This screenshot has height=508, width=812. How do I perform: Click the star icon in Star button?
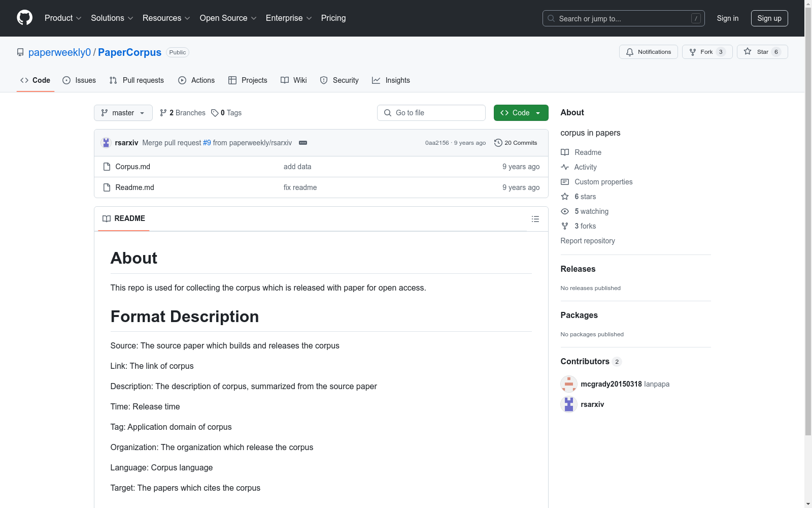[748, 51]
